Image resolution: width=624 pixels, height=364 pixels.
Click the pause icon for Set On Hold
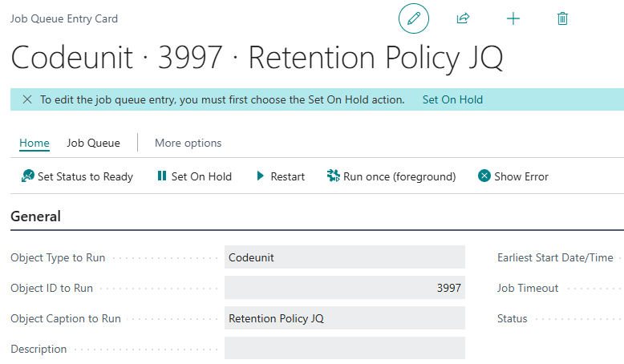[x=161, y=176]
